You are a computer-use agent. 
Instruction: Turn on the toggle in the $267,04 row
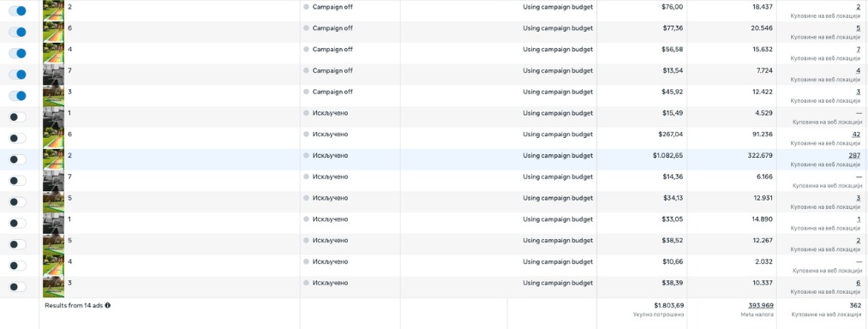[17, 138]
